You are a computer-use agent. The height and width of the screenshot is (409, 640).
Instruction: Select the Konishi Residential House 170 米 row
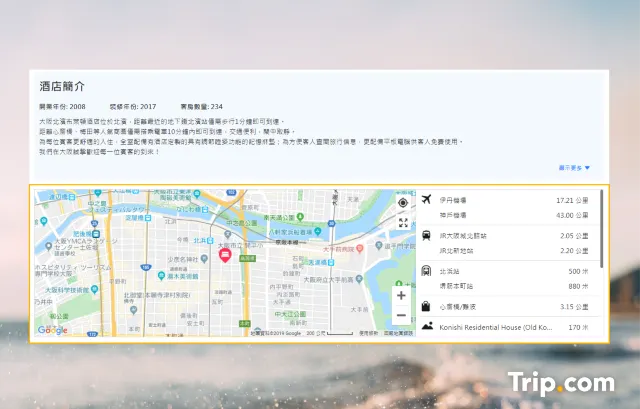pos(510,327)
